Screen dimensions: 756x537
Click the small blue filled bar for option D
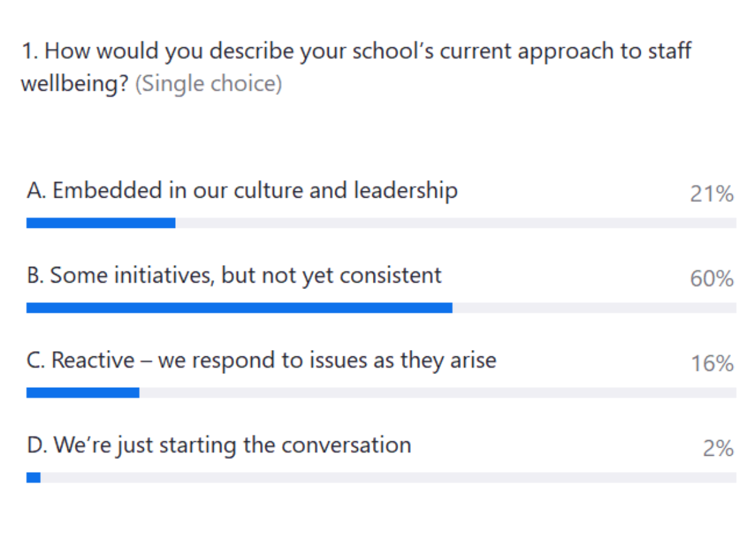tap(33, 478)
